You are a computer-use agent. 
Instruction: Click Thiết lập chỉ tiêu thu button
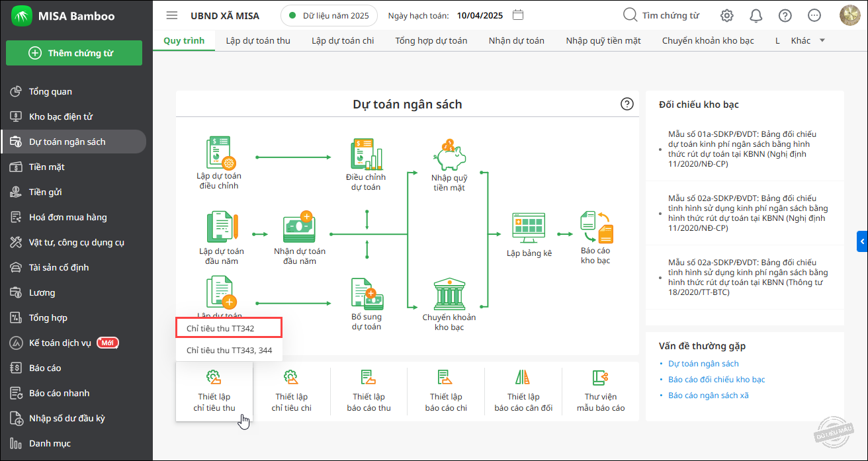[214, 392]
